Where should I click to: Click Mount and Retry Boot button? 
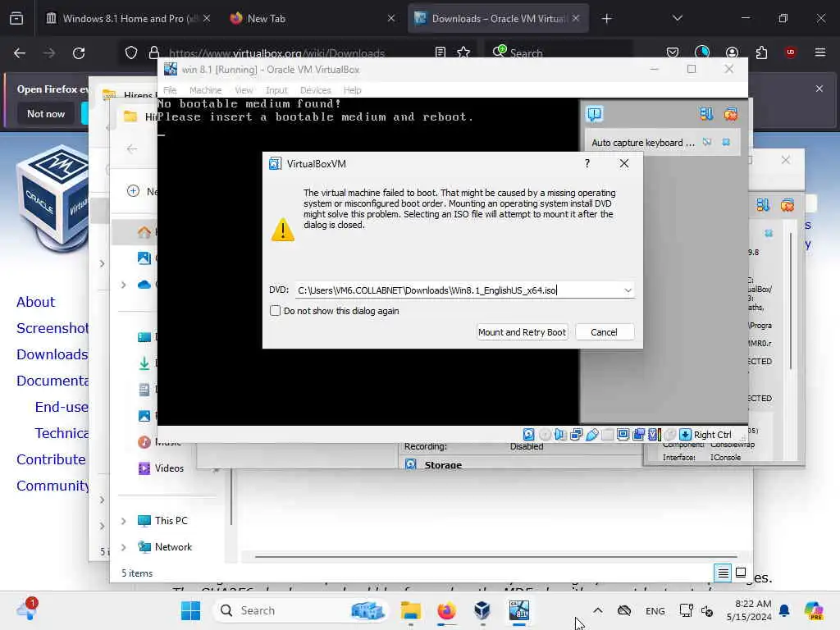(x=523, y=332)
